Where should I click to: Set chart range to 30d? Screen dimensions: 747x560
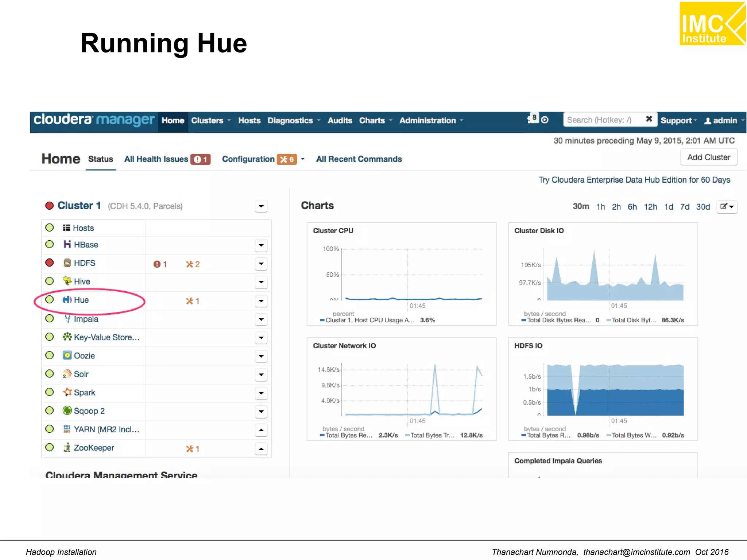click(703, 207)
